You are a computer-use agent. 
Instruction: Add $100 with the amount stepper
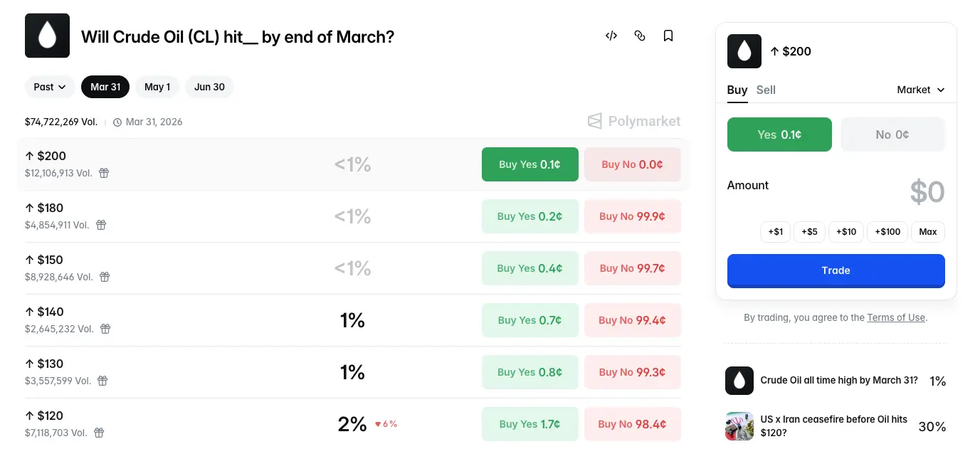pyautogui.click(x=887, y=231)
